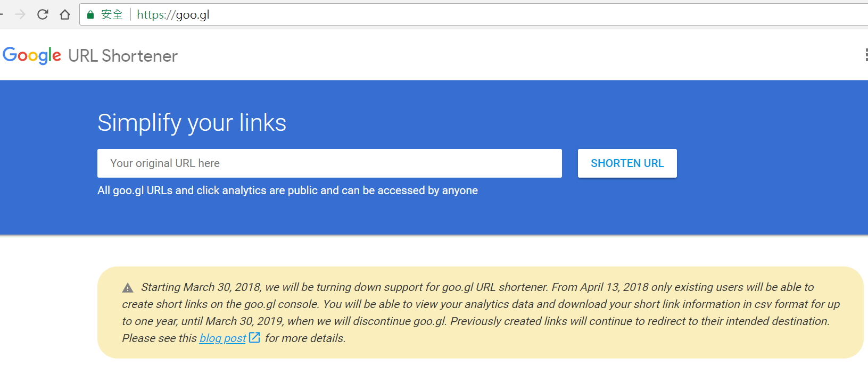
Task: Reload the goo.gl page
Action: 43,14
